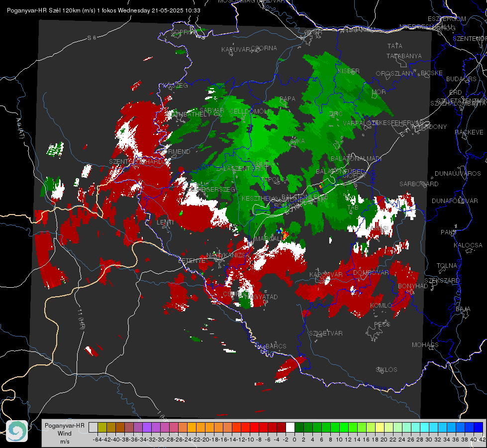Click the DUNAÚJVÁROS city label
Screen dimensions: 487x448
click(458, 174)
